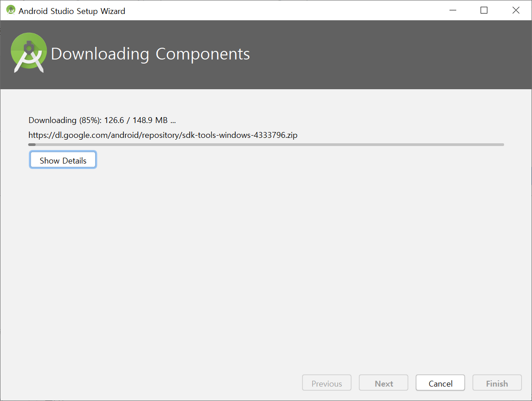The width and height of the screenshot is (532, 401).
Task: Click the "Downloading (85%)" status text
Action: pos(102,120)
